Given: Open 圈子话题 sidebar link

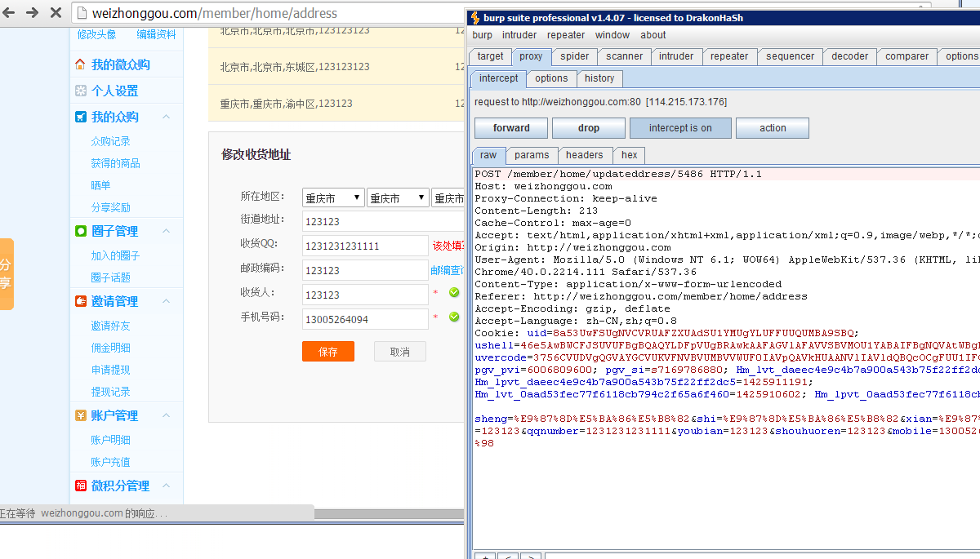Looking at the screenshot, I should pos(110,277).
